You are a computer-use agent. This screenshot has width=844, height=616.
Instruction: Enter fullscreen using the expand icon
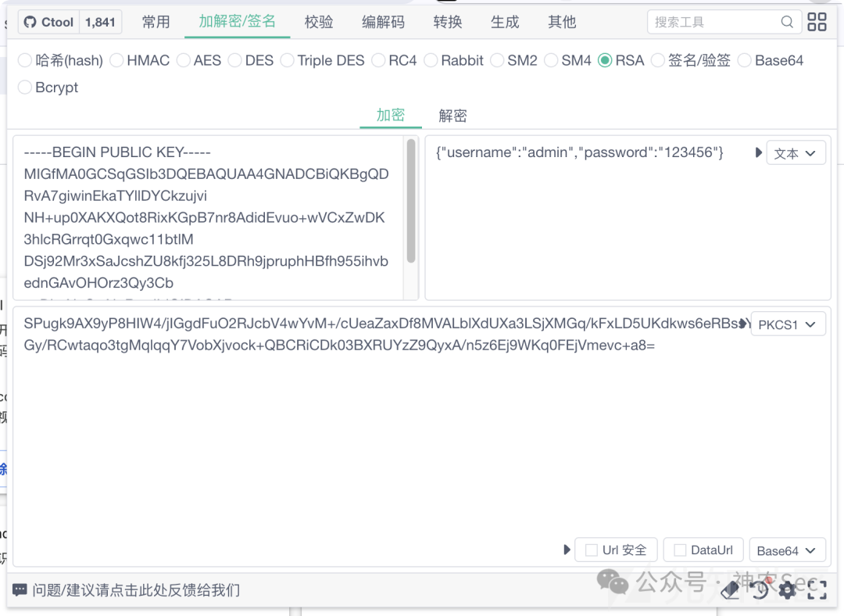coord(817,591)
